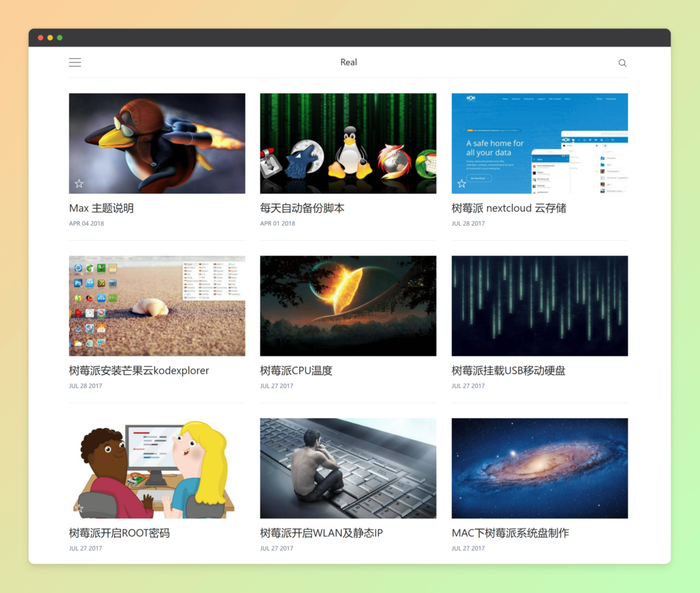Click the Matrix-style Linux penguin thumbnail
700x593 pixels.
348,143
